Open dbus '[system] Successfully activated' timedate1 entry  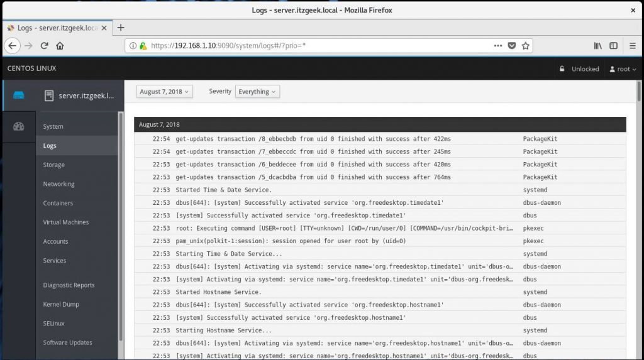click(380, 215)
